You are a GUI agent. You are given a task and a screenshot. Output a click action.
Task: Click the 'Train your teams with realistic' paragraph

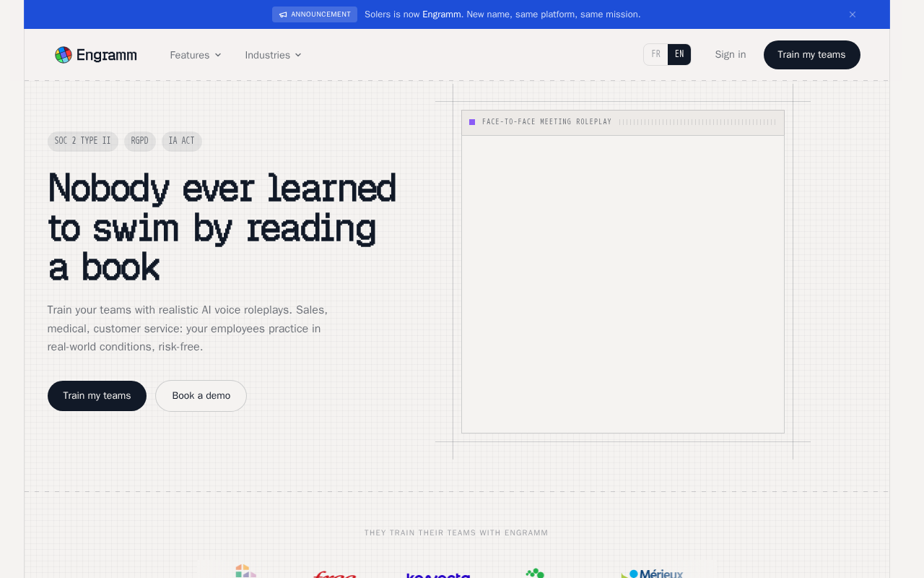tap(188, 328)
